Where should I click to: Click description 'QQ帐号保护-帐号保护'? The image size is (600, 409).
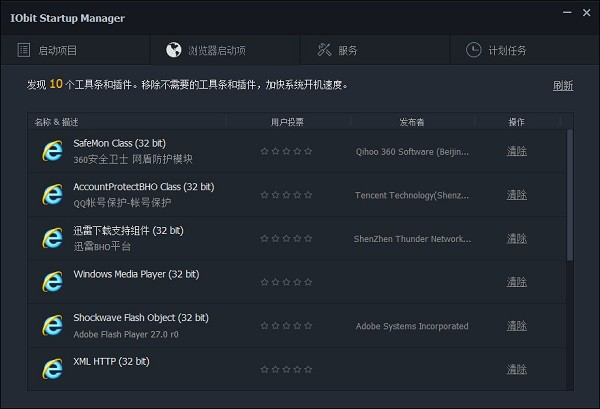pos(122,203)
